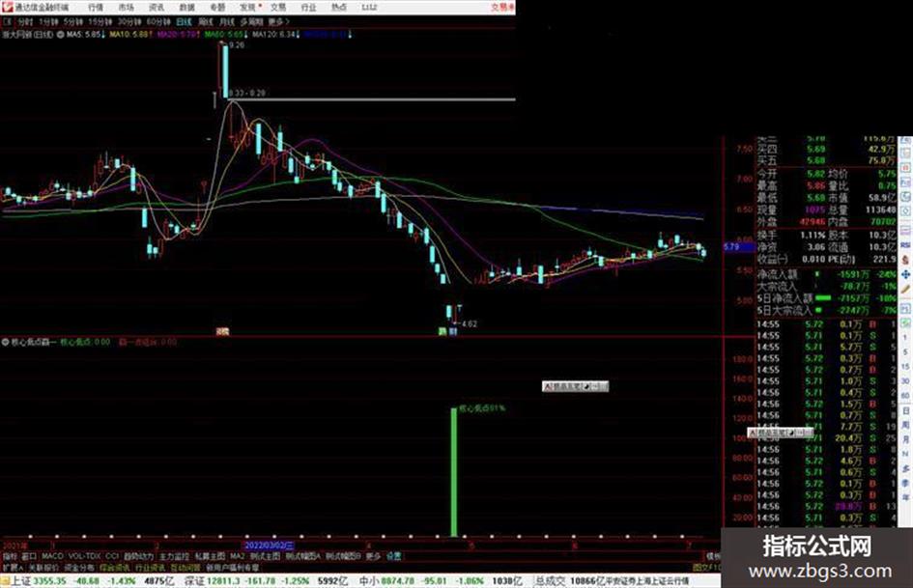Select the CCI indicator tab
The height and width of the screenshot is (588, 913).
[x=112, y=556]
